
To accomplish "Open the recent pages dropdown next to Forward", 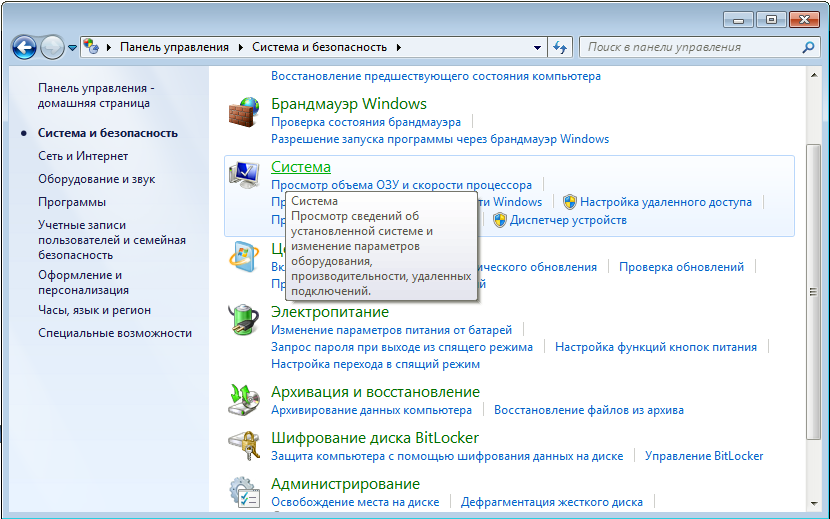I will coord(73,48).
